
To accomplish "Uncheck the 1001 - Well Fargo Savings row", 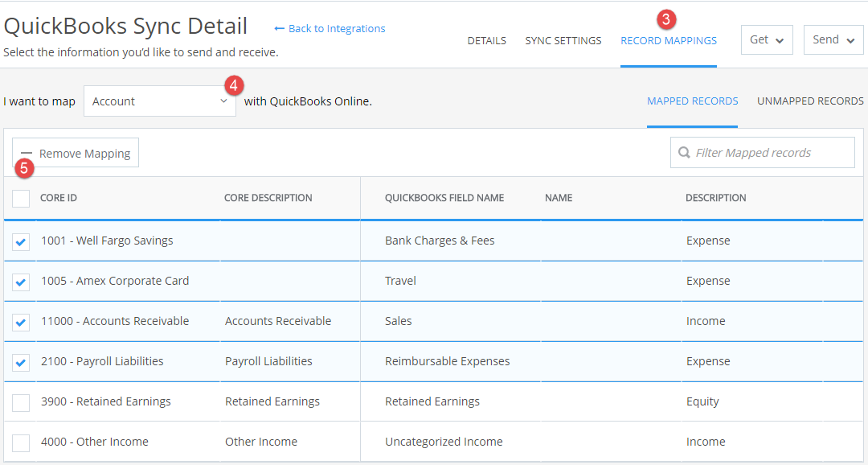I will click(20, 241).
